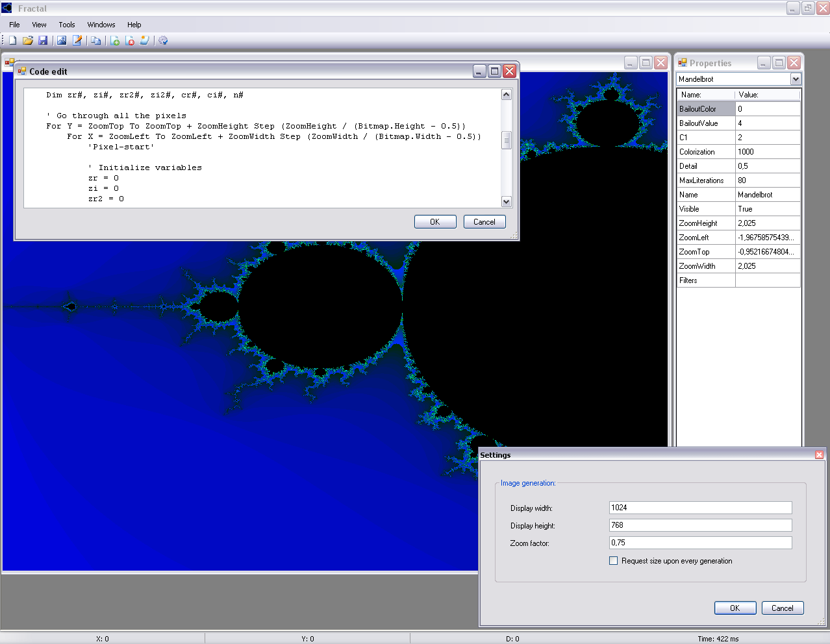Click the starred sheet toolbar icon
This screenshot has width=830, height=644.
click(144, 40)
